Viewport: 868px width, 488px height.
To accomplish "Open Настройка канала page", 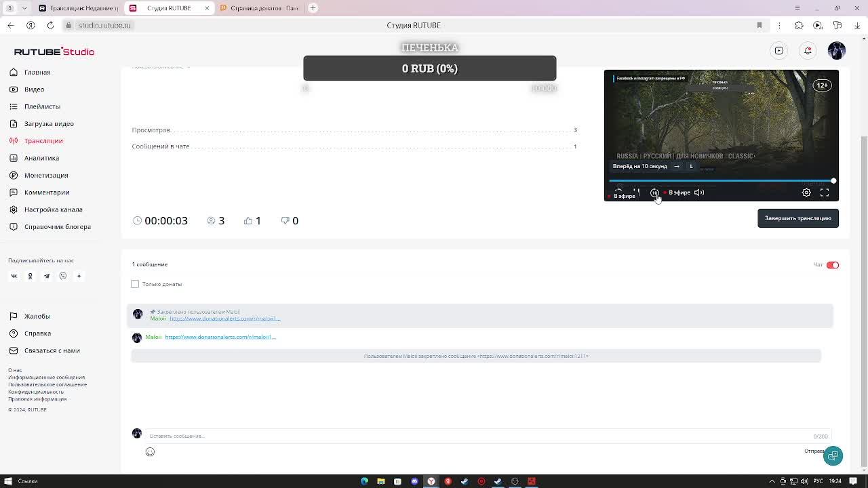I will (x=45, y=209).
